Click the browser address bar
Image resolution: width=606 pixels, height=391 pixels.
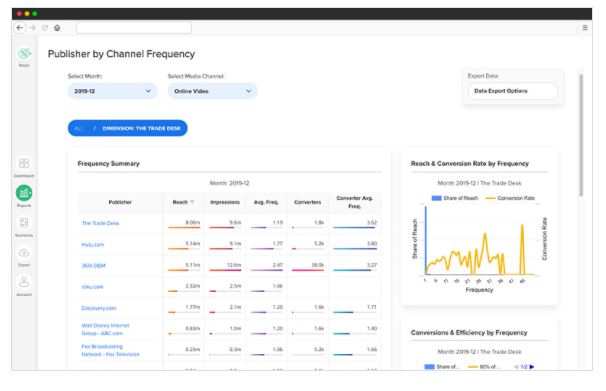click(134, 28)
